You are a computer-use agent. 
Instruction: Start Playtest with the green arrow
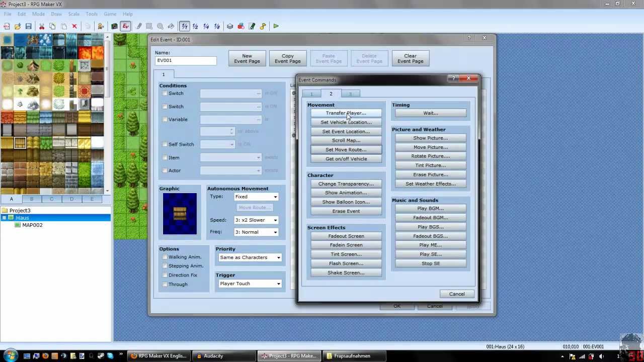click(x=276, y=26)
